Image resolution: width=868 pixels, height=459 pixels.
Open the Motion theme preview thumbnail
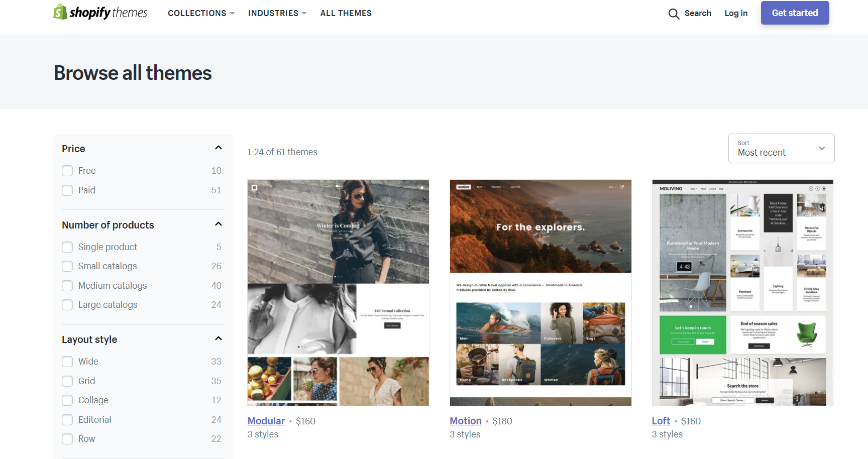click(540, 292)
